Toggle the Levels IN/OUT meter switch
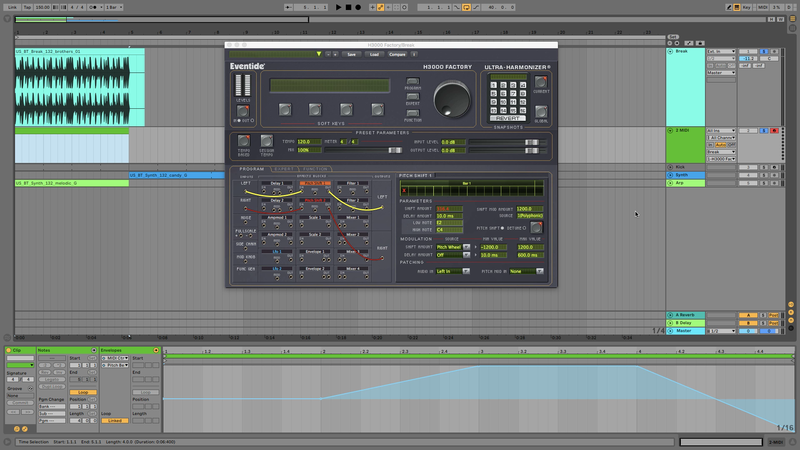Screen dimensions: 800x450 (x=243, y=111)
